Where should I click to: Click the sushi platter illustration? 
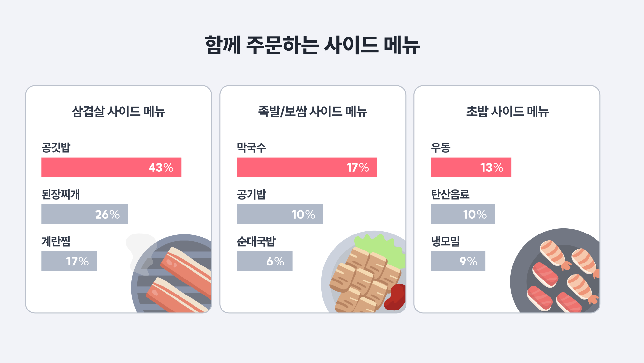[555, 271]
